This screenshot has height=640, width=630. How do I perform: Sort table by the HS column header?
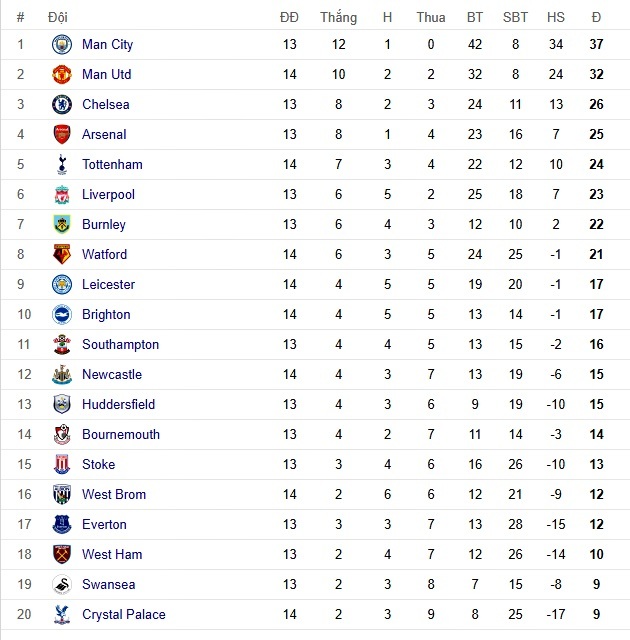coord(555,18)
